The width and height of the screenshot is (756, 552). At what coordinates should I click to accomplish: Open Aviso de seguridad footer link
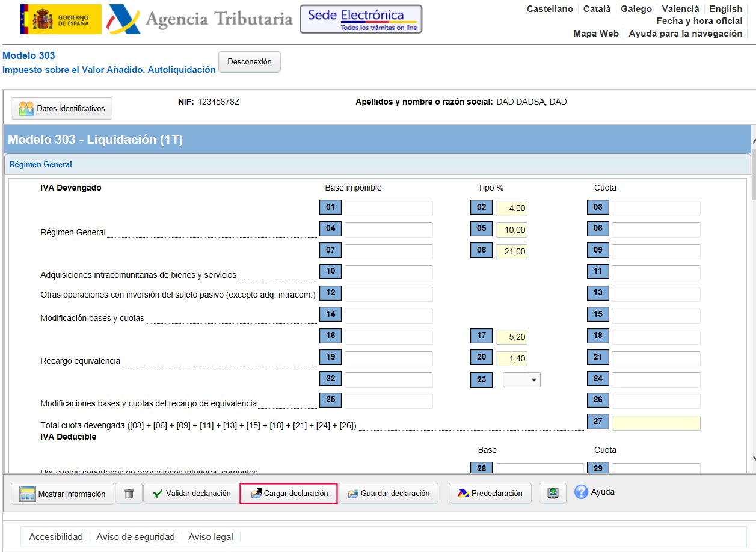(x=136, y=537)
